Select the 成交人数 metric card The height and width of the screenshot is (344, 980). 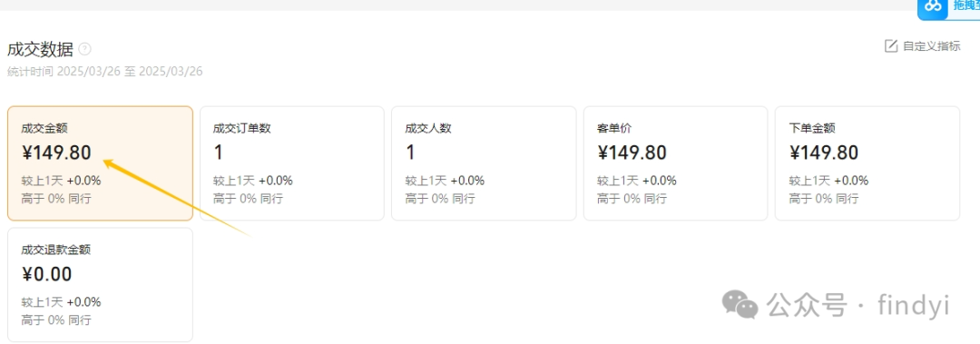484,163
